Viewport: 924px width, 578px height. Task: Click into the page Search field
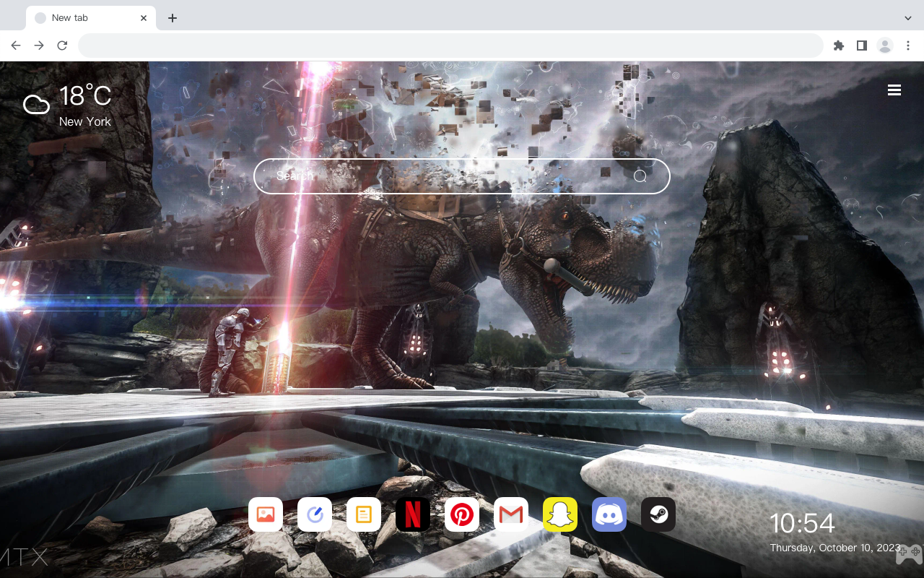pyautogui.click(x=462, y=176)
